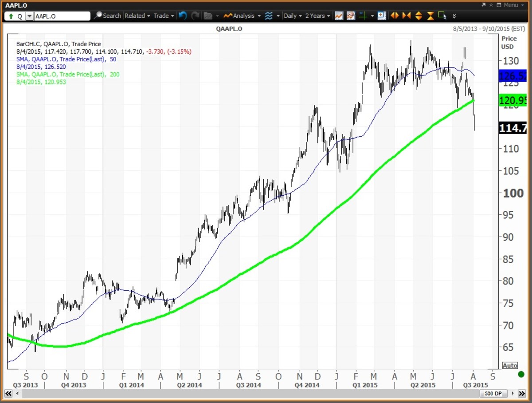The width and height of the screenshot is (532, 403).
Task: Open the Analysis menu
Action: pyautogui.click(x=242, y=16)
